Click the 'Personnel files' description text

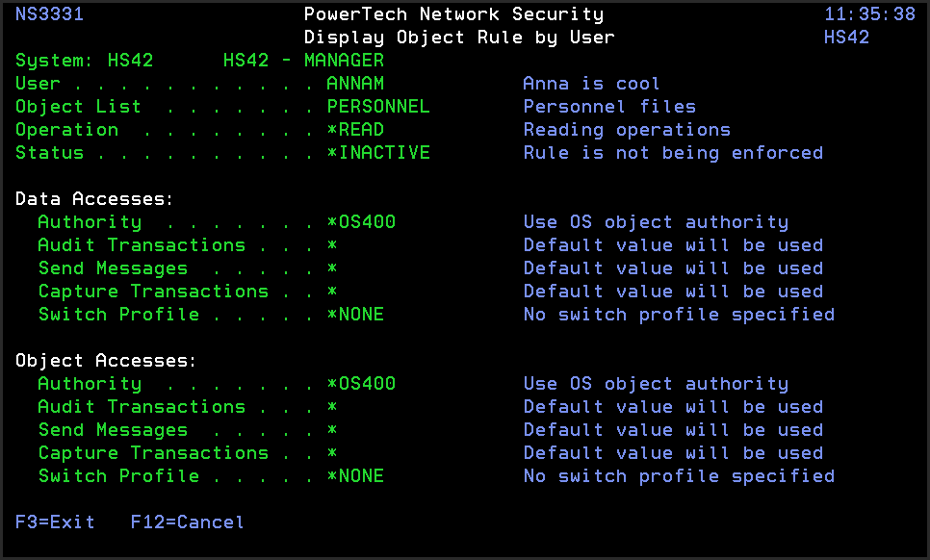tap(609, 107)
